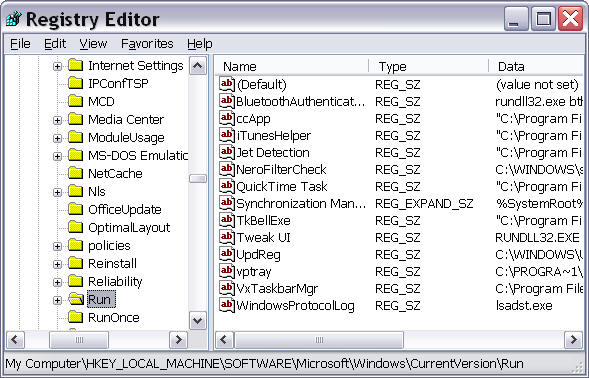Click the Internet Settings folder icon
Viewport: 589px width, 378px height.
click(76, 65)
